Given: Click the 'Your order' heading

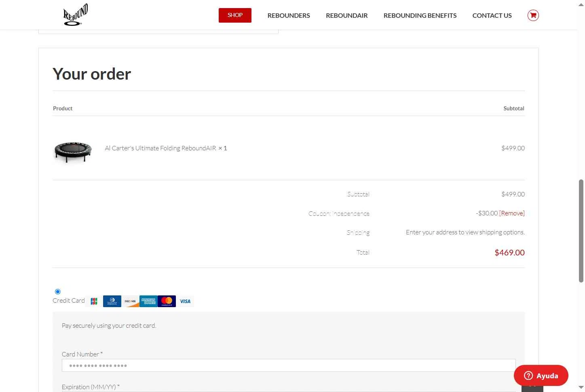Looking at the screenshot, I should point(92,74).
